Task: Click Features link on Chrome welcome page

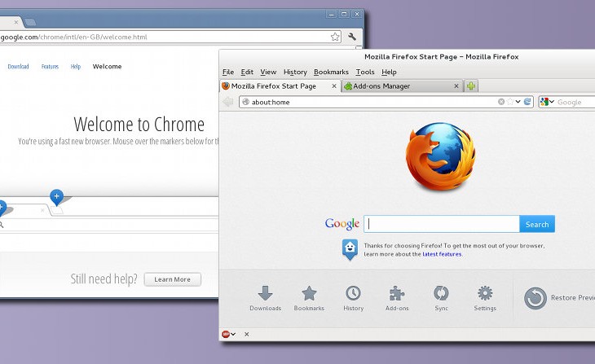Action: point(50,66)
